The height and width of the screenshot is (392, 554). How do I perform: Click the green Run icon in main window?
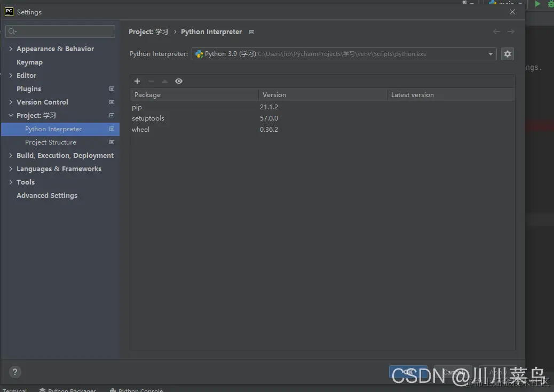click(x=537, y=4)
